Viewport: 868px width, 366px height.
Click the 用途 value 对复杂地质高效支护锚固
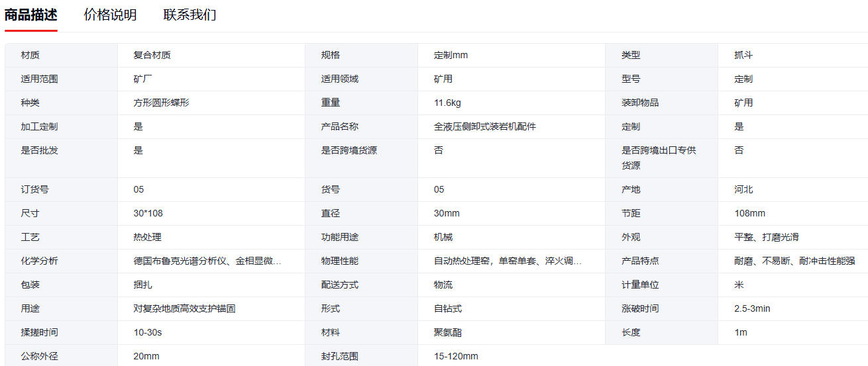point(184,308)
